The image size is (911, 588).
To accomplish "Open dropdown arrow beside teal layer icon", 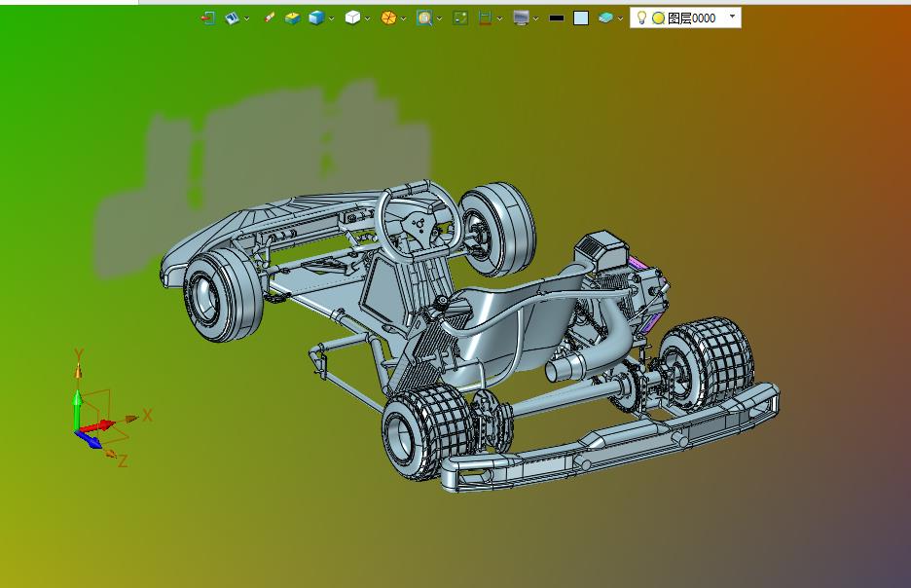I will point(621,18).
